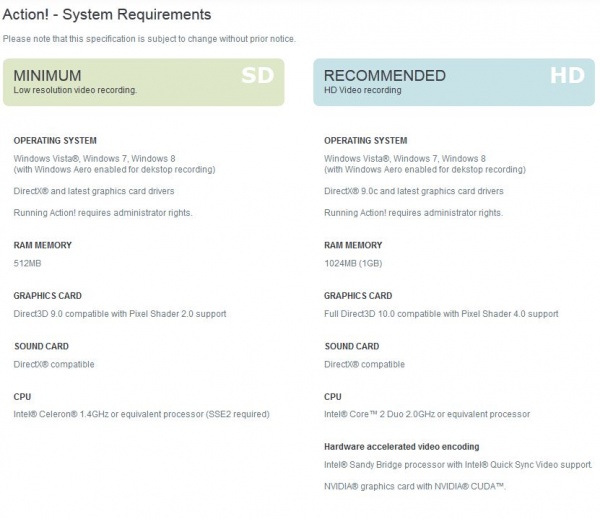Click the blue RECOMMENDED banner heading
This screenshot has width=600, height=519.
click(x=384, y=76)
